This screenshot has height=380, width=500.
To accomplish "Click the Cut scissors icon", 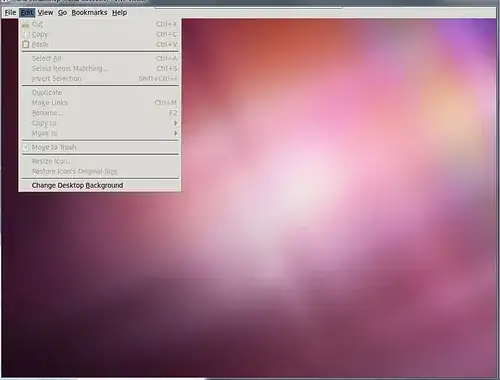I will 26,24.
